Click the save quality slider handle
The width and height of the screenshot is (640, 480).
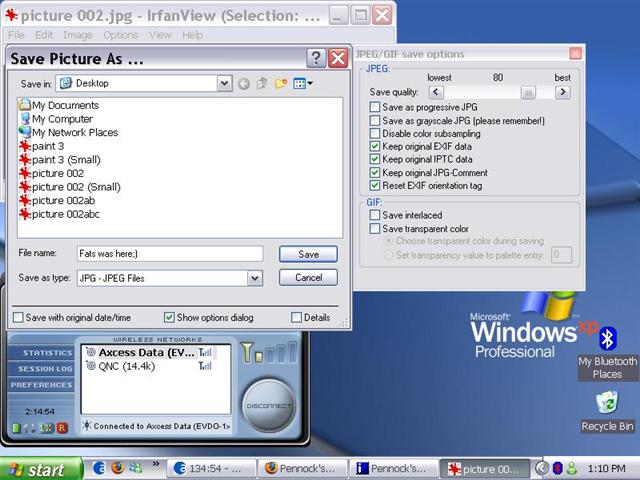528,92
